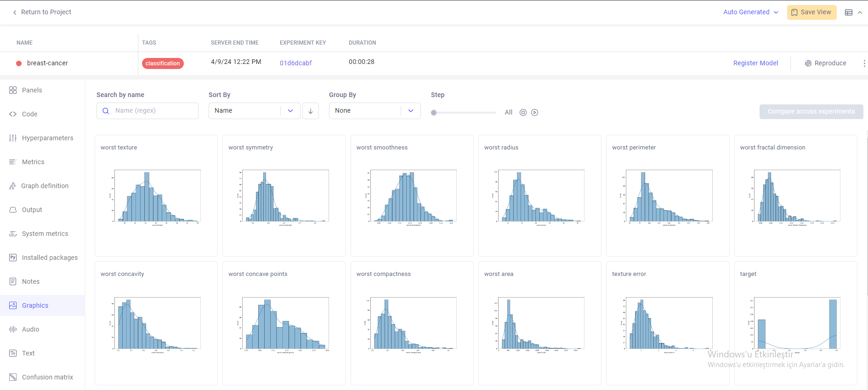868x390 pixels.
Task: Click the red breast-cancer status dot
Action: coord(19,63)
